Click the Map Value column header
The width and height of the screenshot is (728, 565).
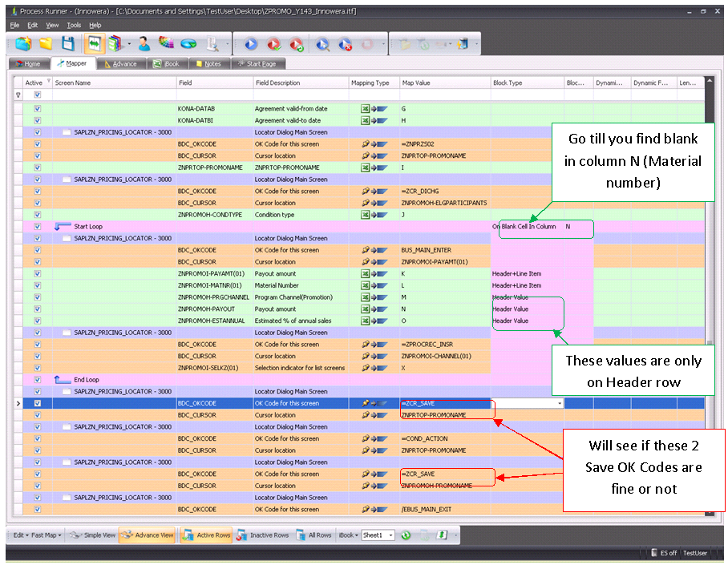(x=416, y=83)
